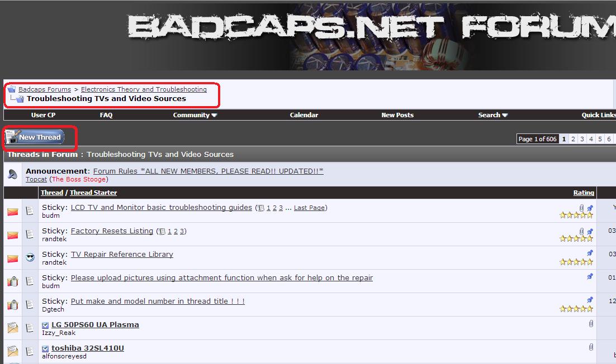Click the checkmark icon beside toshiba 32SL410U
This screenshot has height=364, width=616.
point(45,349)
